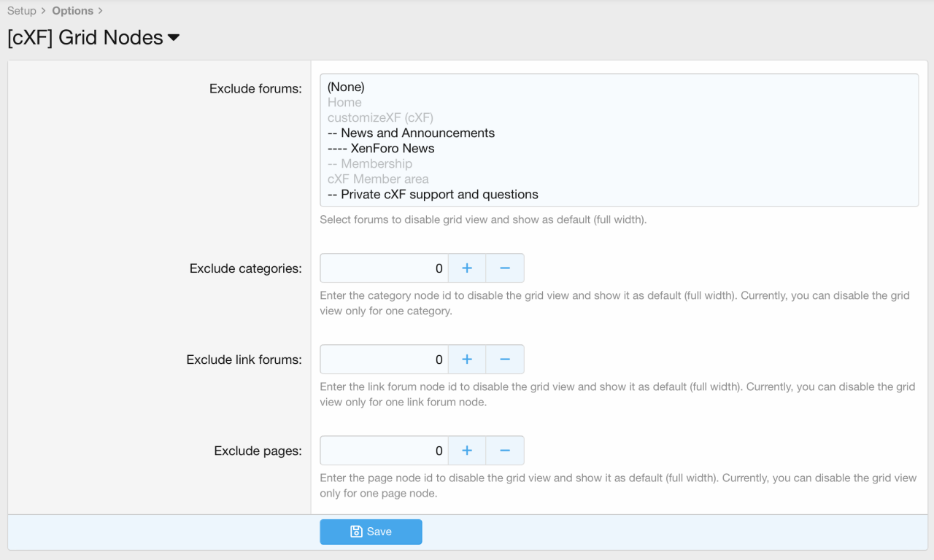The image size is (934, 560).
Task: Select (None) in Exclude forums list
Action: (346, 87)
